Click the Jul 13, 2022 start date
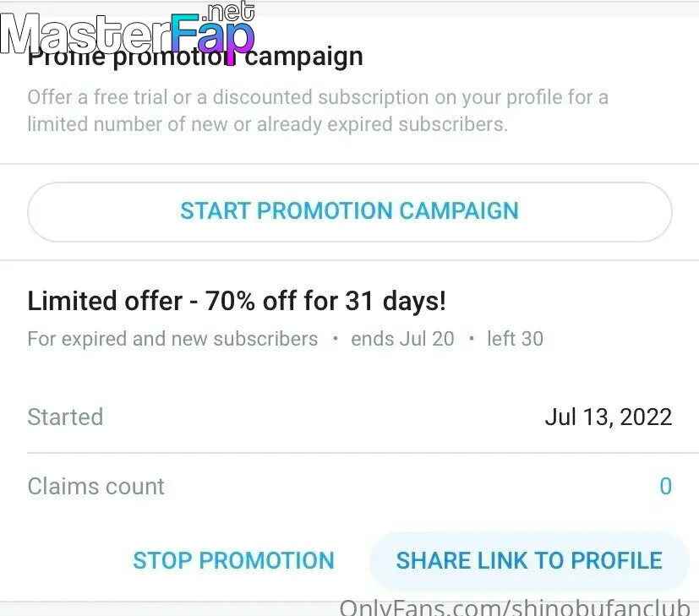The width and height of the screenshot is (699, 616). coord(608,417)
